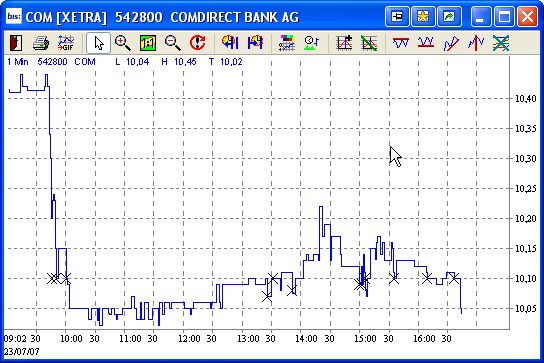Click the star favorites button in title bar
This screenshot has height=363, width=544.
point(423,16)
